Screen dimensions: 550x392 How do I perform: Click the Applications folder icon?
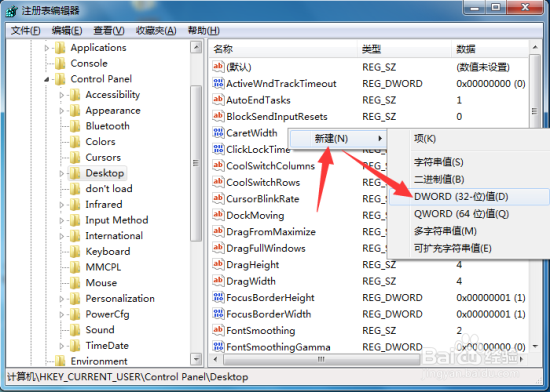tap(60, 48)
